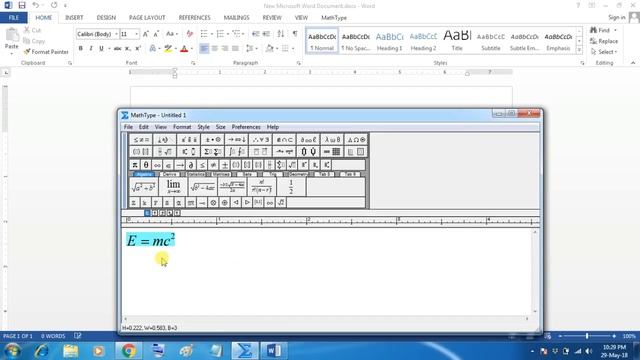This screenshot has width=640, height=360.
Task: Open the integral templates palette
Action: click(236, 152)
